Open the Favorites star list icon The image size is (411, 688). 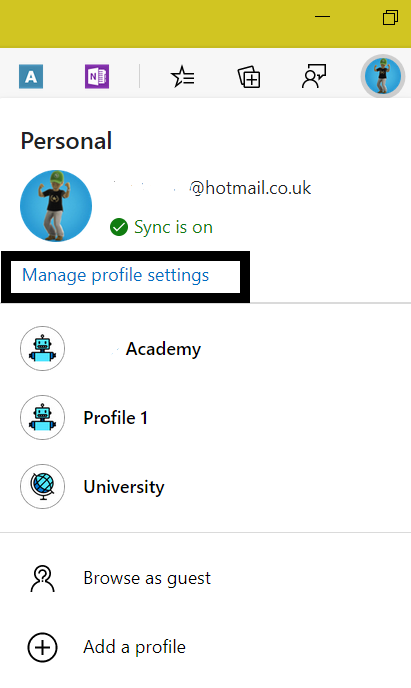point(182,77)
